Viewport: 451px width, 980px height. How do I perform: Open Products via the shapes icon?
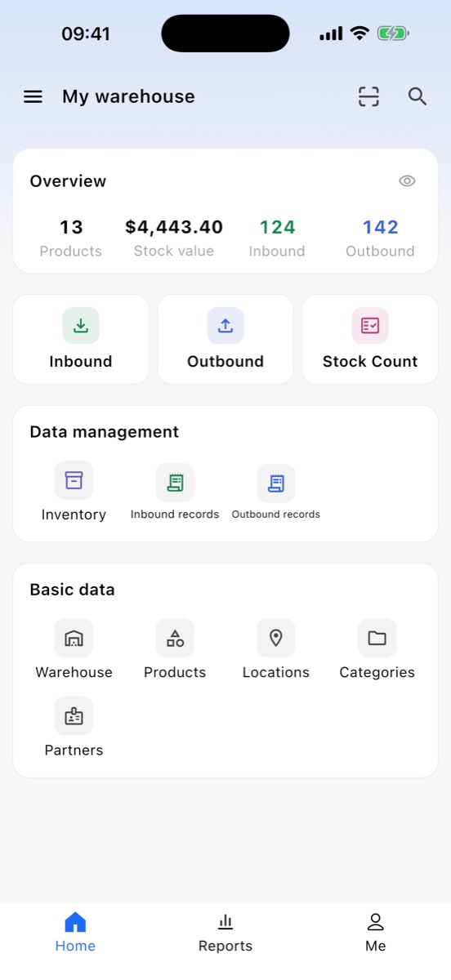(175, 638)
